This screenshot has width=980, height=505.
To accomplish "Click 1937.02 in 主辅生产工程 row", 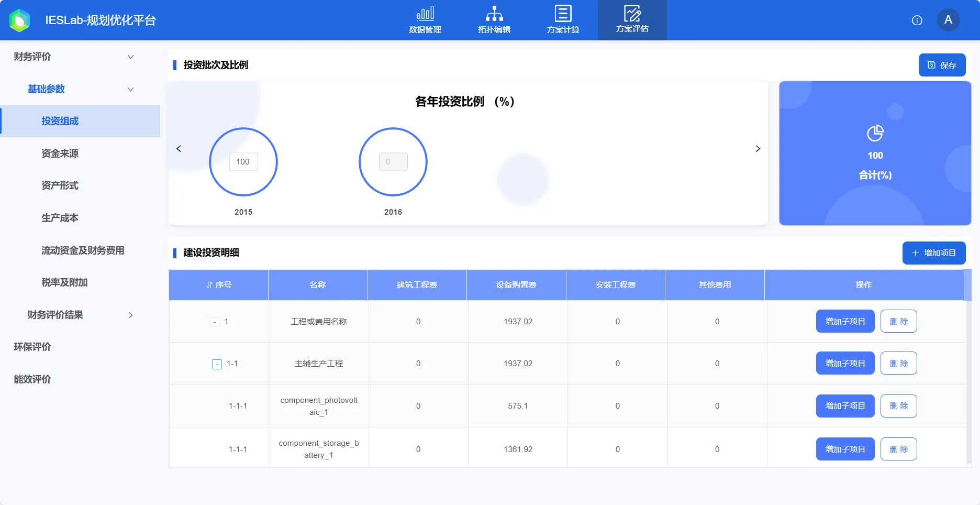I will coord(518,364).
